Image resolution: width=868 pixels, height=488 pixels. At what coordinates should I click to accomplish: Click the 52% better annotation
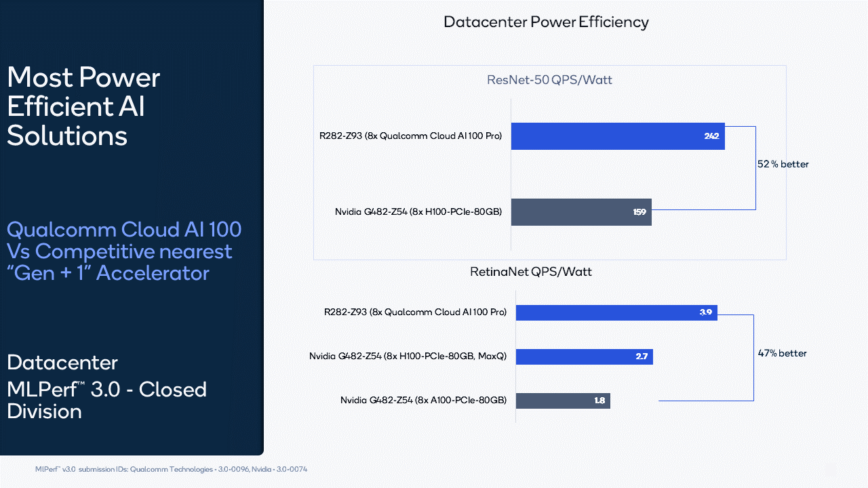(783, 164)
